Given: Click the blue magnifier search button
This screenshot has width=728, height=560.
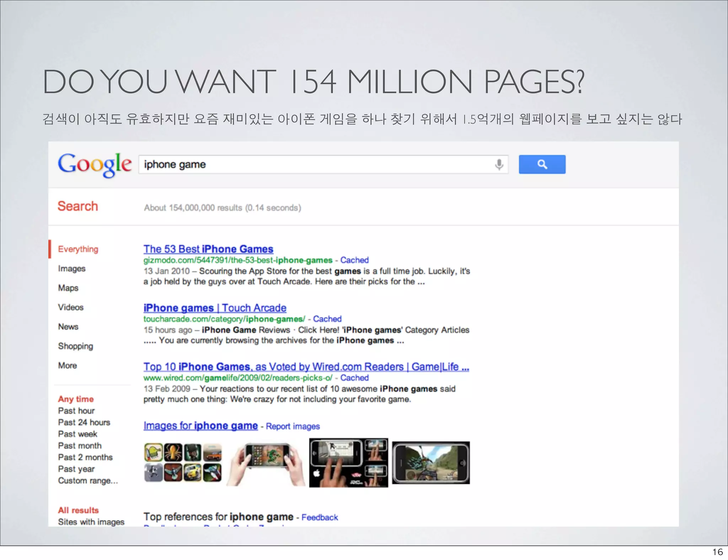Looking at the screenshot, I should (x=542, y=164).
